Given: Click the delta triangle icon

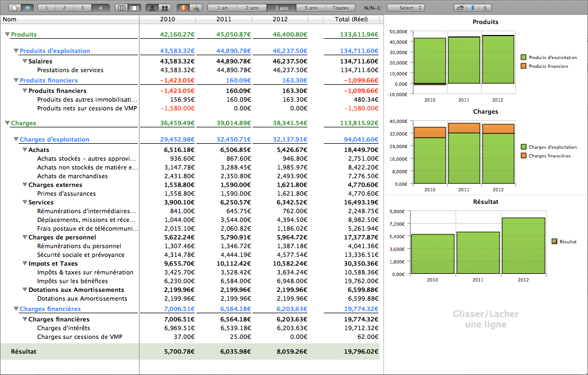Looking at the screenshot, I should (485, 8).
